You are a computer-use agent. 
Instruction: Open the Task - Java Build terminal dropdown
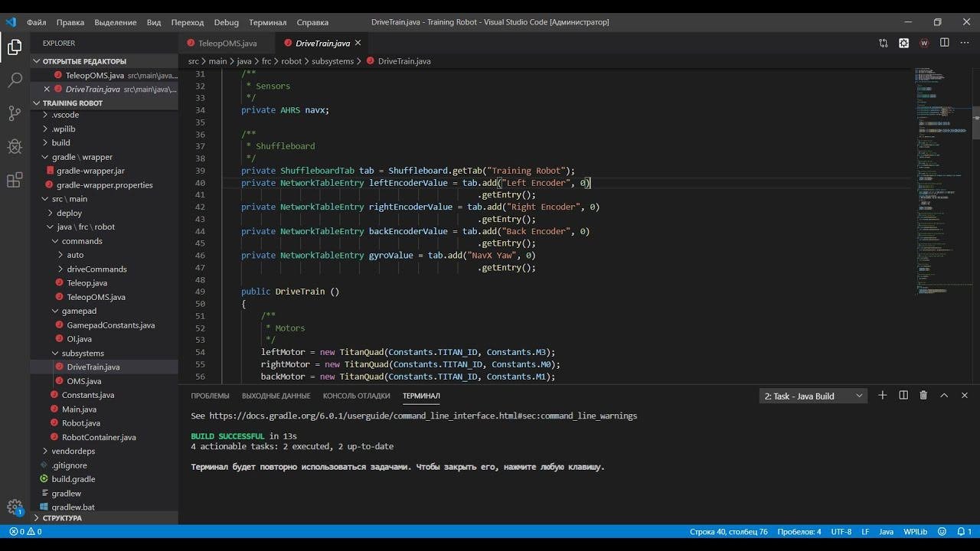pyautogui.click(x=813, y=396)
